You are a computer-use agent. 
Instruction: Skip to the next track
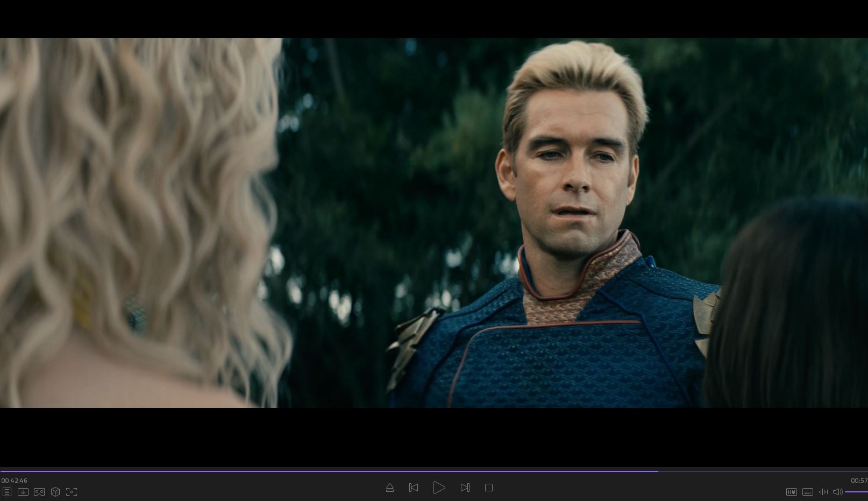465,488
